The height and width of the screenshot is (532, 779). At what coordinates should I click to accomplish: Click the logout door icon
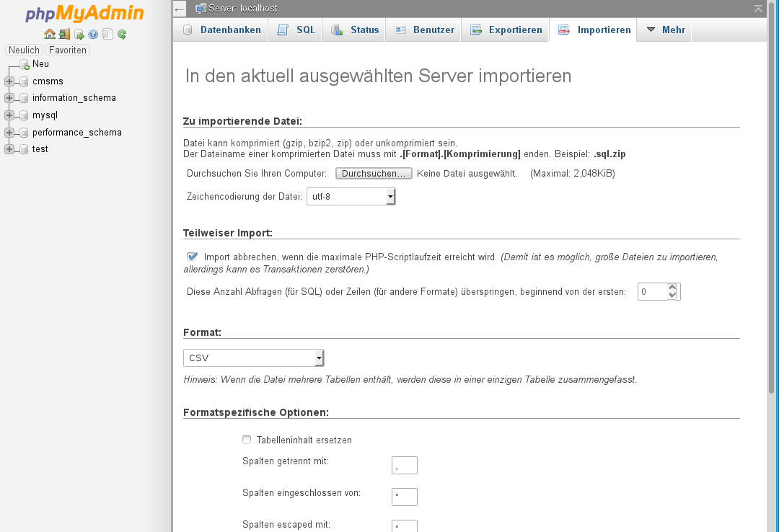[64, 34]
